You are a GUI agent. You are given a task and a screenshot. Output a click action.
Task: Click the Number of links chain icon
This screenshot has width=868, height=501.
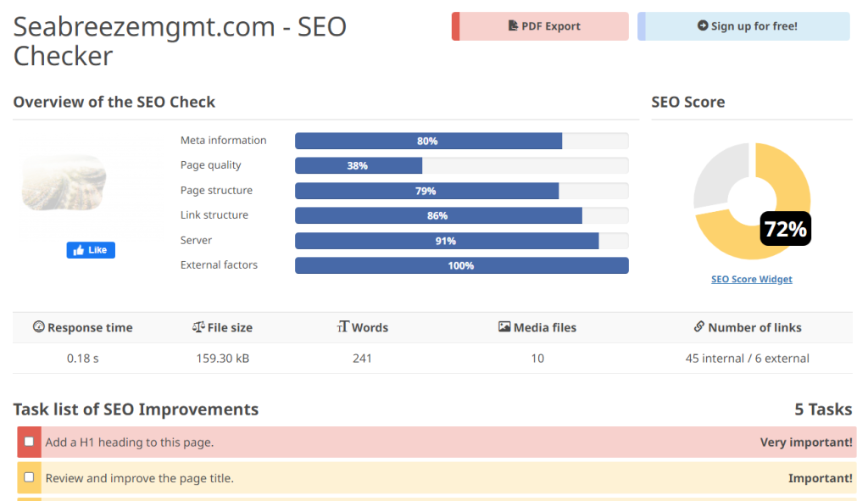point(699,327)
